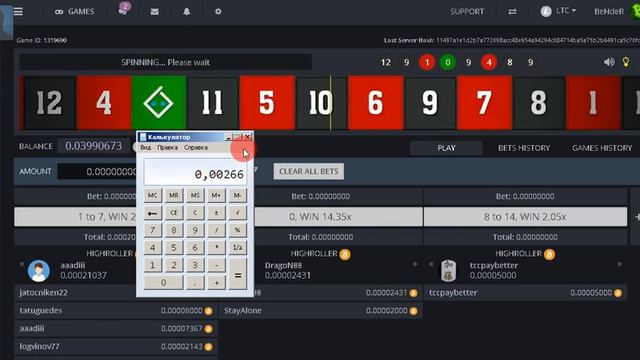The height and width of the screenshot is (360, 640).
Task: Open the mail envelope icon
Action: pyautogui.click(x=154, y=12)
